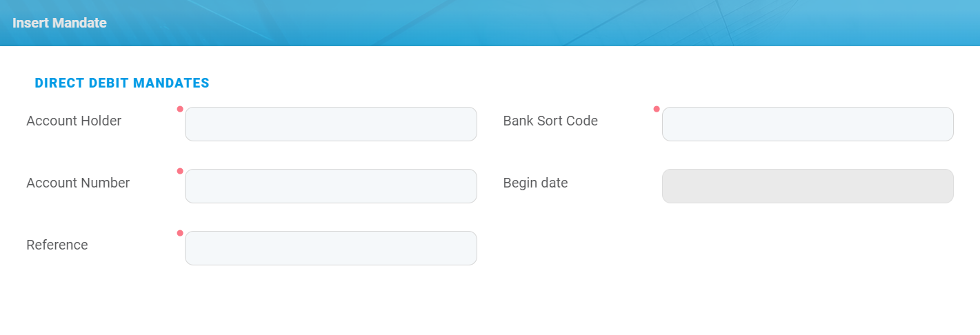Focus the Bank Sort Code text box
Image resolution: width=980 pixels, height=335 pixels.
(807, 124)
